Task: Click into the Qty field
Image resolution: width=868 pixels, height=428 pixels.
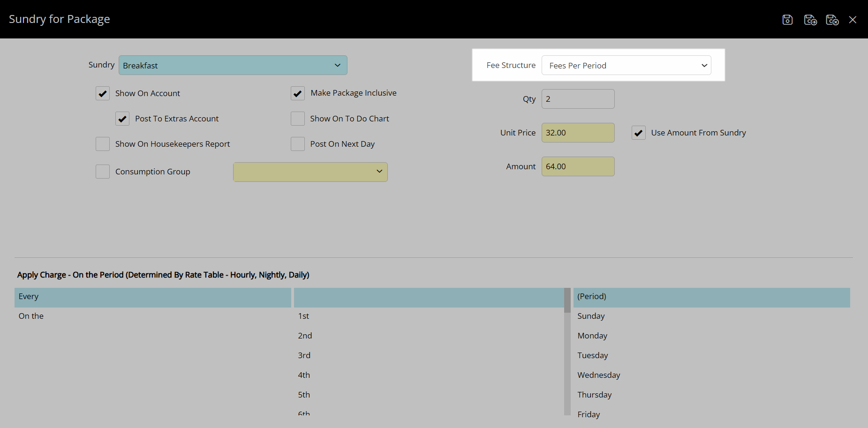Action: [x=578, y=99]
